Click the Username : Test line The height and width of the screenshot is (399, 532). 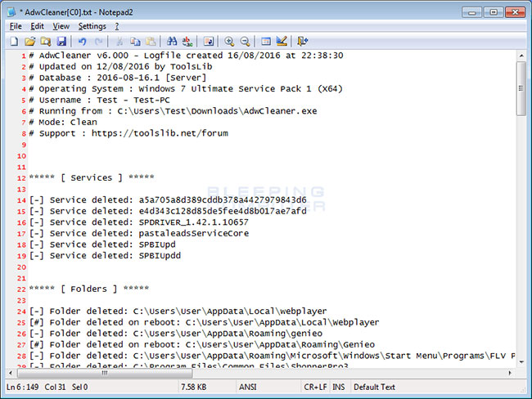click(x=99, y=100)
